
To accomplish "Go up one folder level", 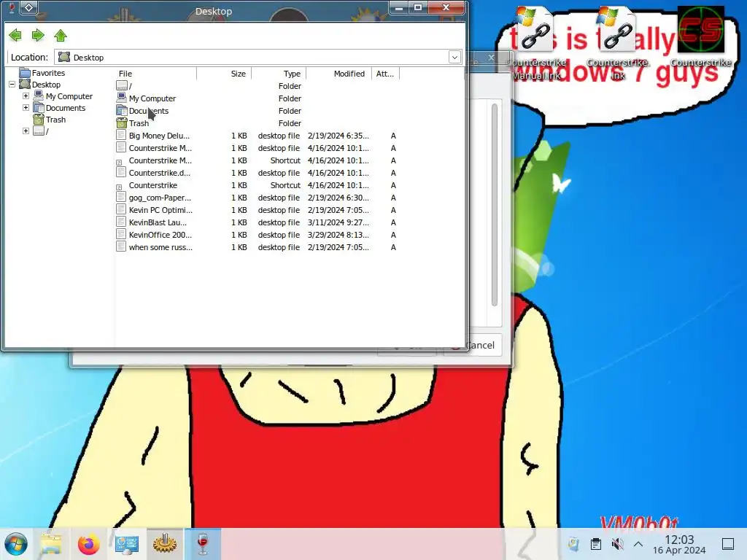I will coord(61,35).
